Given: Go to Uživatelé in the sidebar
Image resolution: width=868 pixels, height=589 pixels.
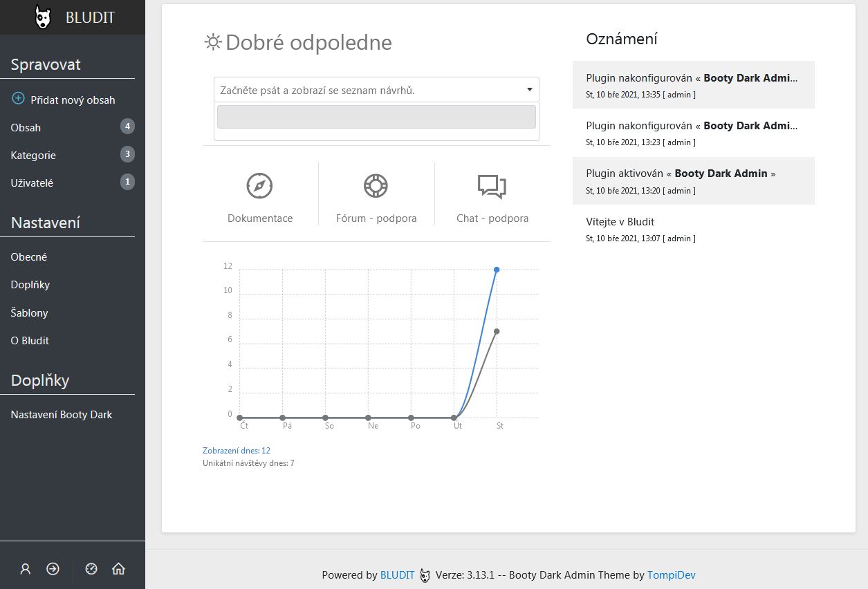Looking at the screenshot, I should 32,183.
